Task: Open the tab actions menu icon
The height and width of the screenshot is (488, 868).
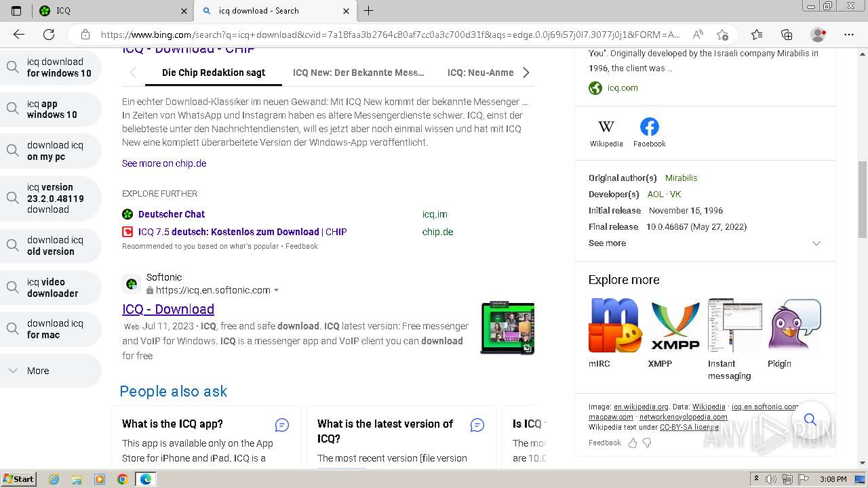Action: [x=16, y=11]
